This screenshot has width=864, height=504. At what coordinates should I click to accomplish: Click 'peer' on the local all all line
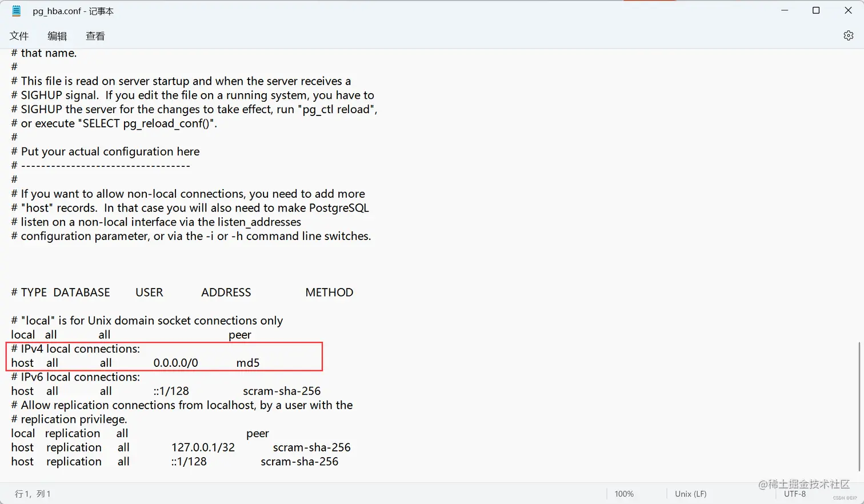[x=240, y=335]
